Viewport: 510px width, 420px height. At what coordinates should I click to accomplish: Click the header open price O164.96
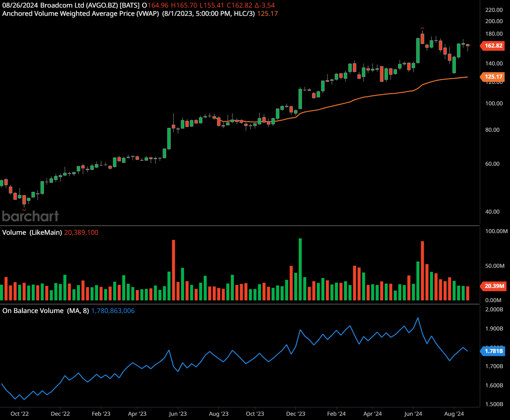[x=155, y=5]
